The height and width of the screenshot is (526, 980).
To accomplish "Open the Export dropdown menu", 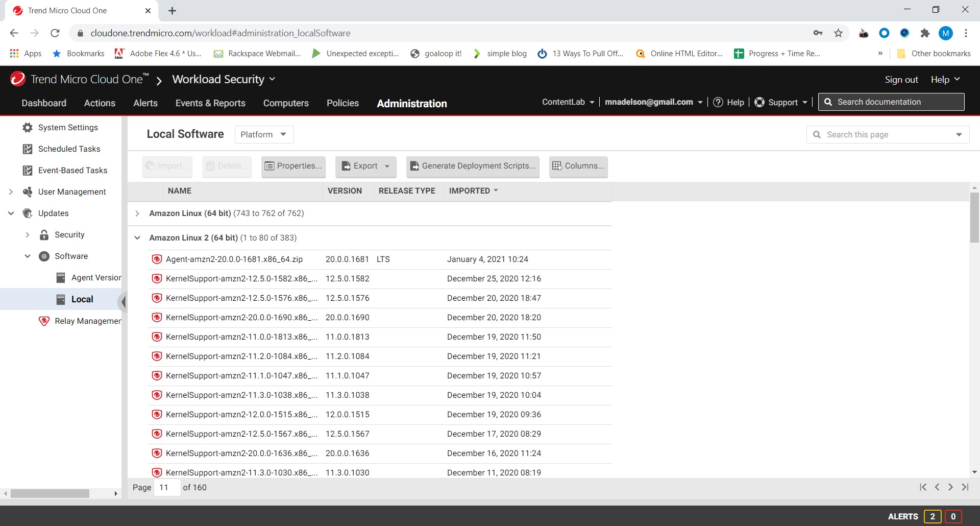I will [366, 166].
